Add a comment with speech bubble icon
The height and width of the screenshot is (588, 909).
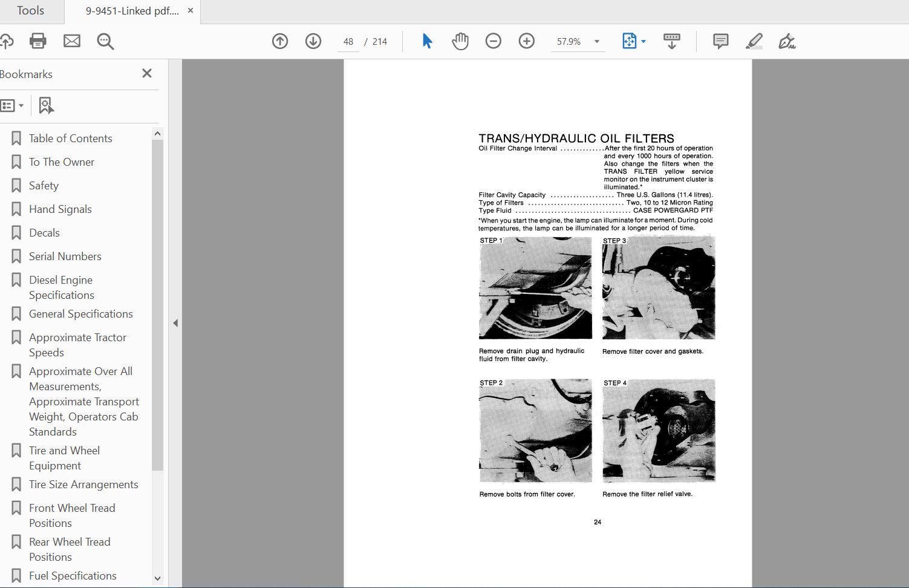click(x=720, y=41)
